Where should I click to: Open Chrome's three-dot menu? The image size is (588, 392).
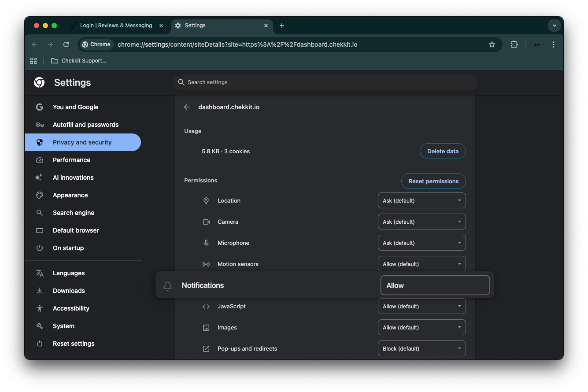coord(554,44)
